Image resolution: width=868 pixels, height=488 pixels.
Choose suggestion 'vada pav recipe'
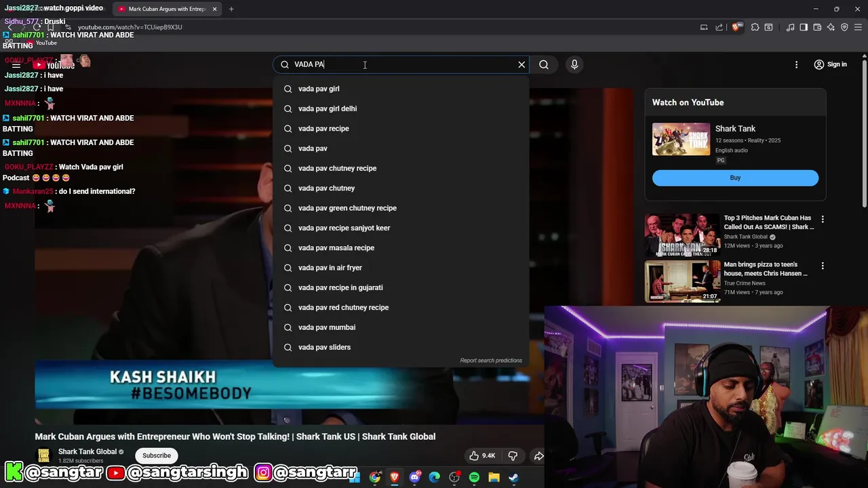(x=401, y=128)
